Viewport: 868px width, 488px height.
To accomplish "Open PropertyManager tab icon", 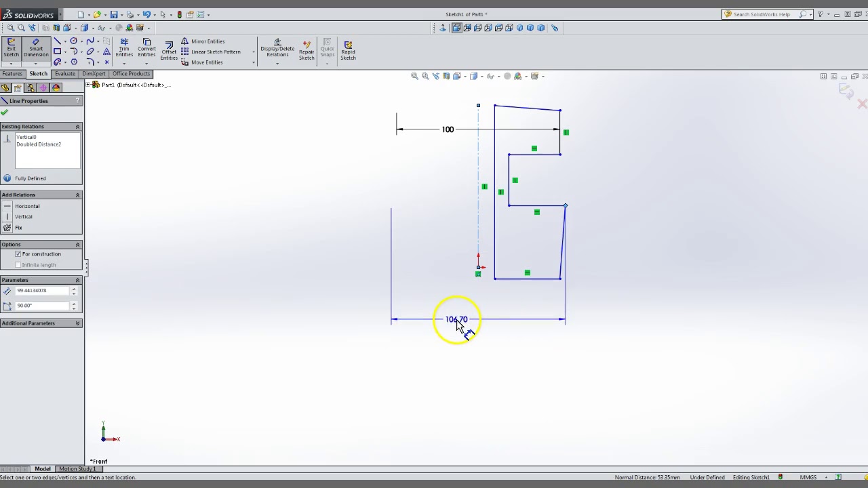I will 18,87.
